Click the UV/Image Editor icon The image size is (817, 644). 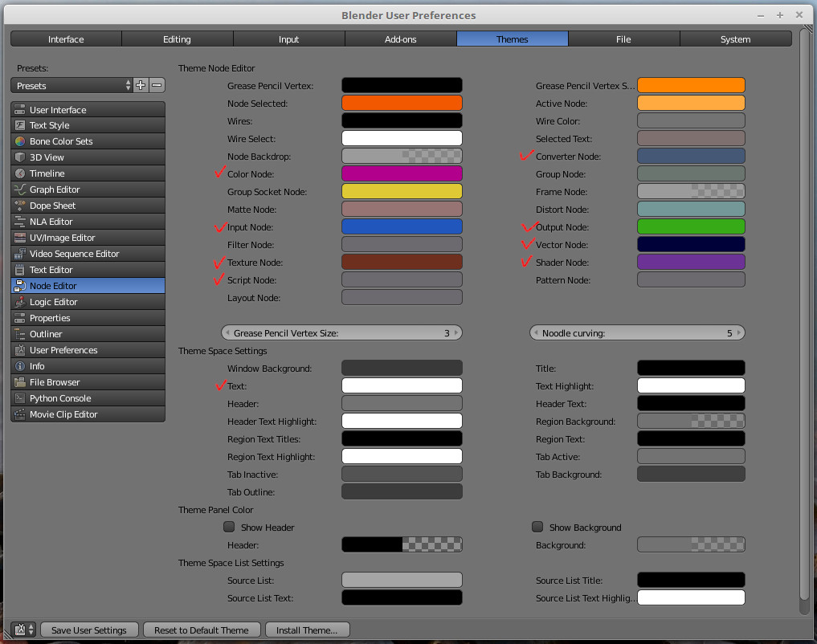[20, 238]
